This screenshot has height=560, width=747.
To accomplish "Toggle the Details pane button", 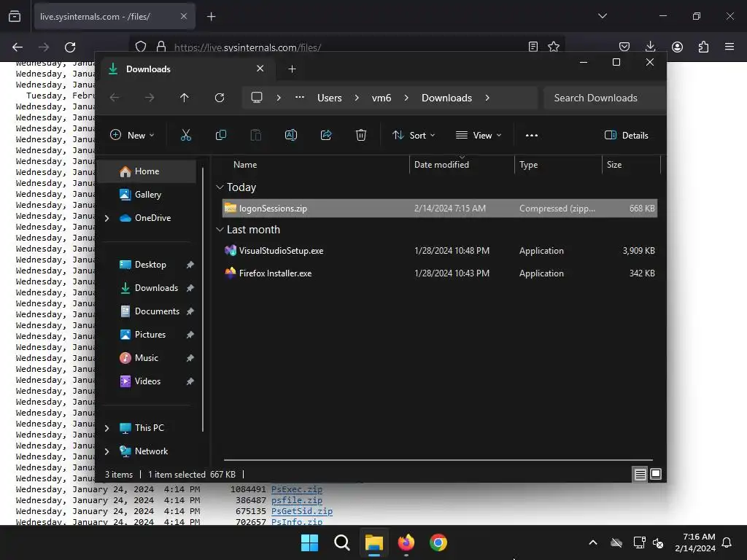I will 626,135.
